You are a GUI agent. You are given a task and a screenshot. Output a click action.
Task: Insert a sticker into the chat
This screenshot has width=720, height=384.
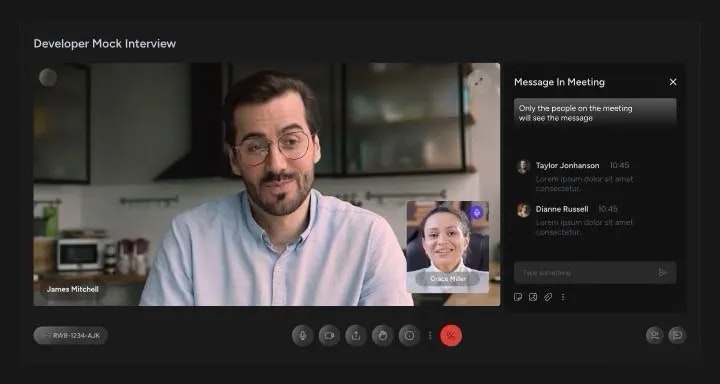pos(518,297)
